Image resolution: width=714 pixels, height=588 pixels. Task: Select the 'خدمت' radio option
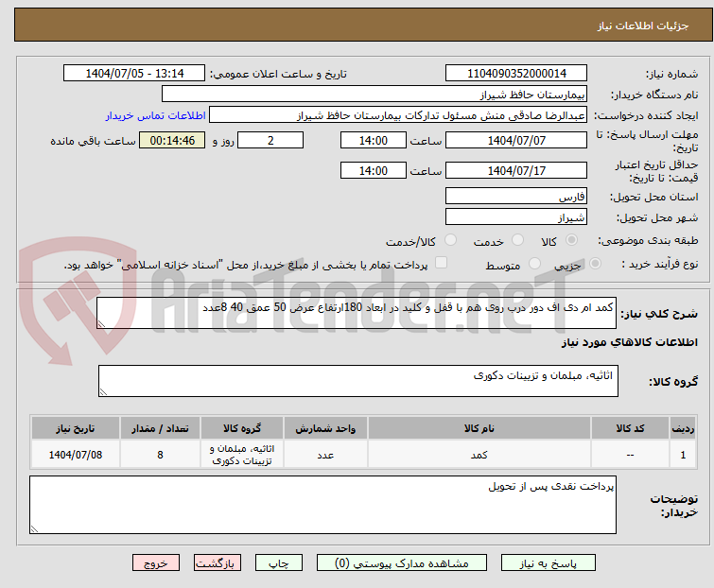[x=516, y=241]
